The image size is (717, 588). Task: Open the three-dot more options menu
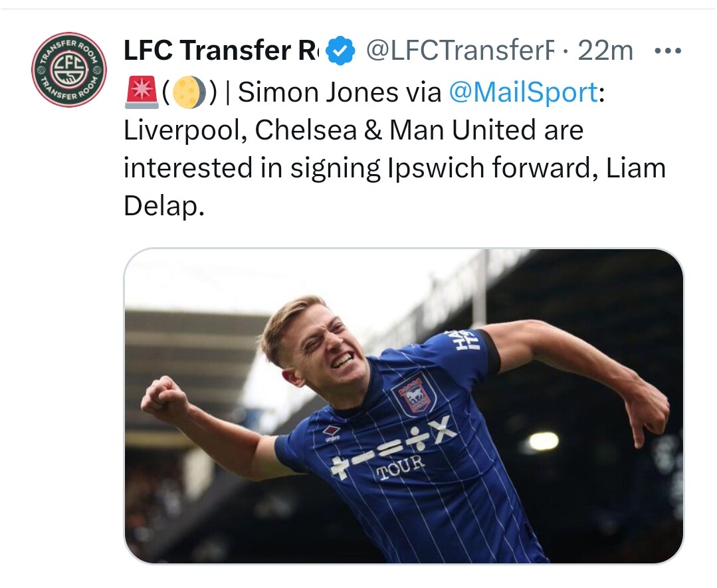[x=668, y=51]
